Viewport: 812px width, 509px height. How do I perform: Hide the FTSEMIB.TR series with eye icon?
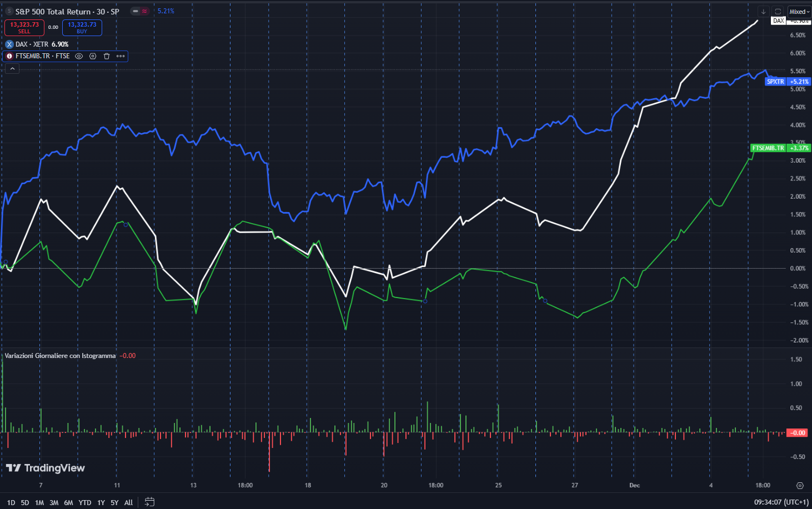tap(79, 56)
